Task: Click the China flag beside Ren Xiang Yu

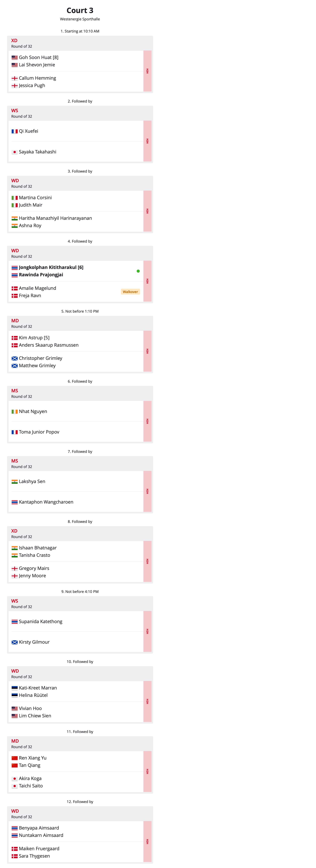Action: pos(15,758)
